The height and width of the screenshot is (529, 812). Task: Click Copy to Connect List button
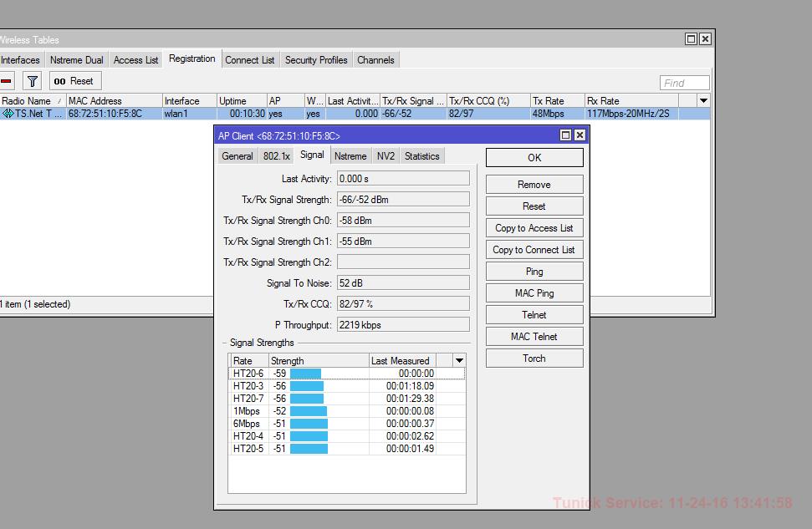pyautogui.click(x=534, y=250)
